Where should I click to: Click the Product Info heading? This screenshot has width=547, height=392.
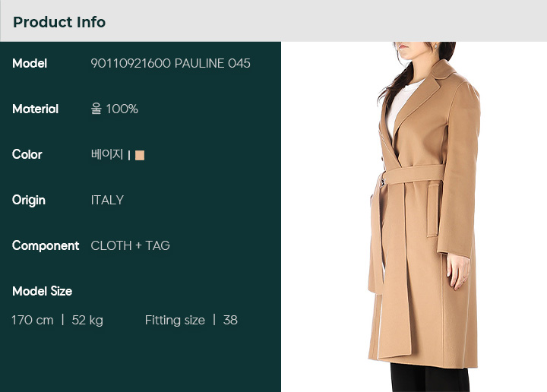point(59,22)
